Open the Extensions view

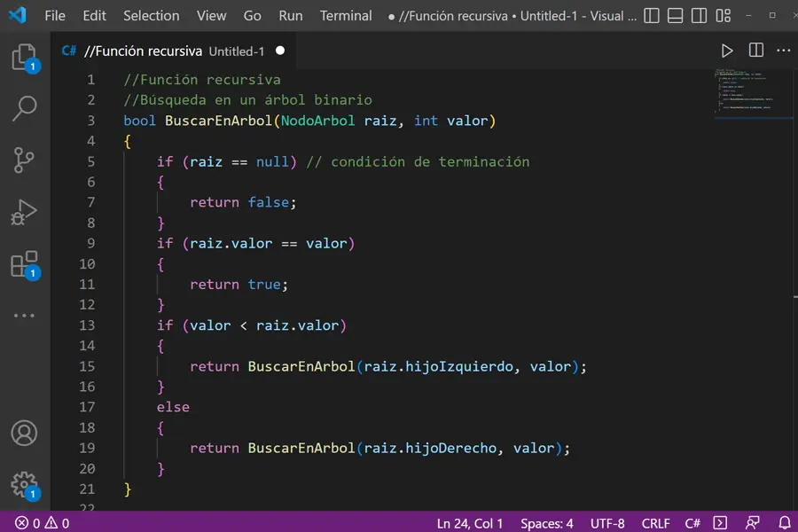click(x=25, y=262)
